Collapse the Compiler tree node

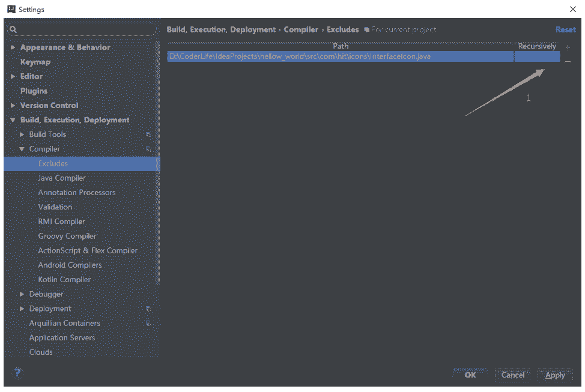click(x=22, y=149)
